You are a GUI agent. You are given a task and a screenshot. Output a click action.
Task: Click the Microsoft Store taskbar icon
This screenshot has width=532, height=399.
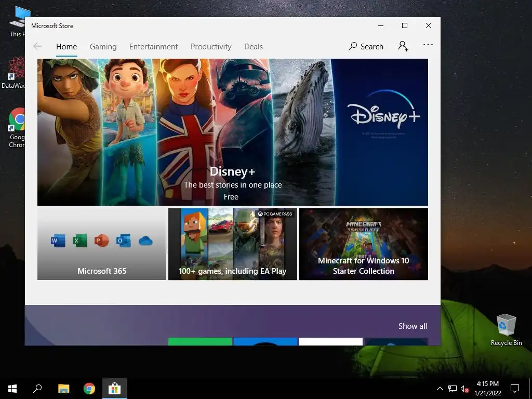(115, 389)
